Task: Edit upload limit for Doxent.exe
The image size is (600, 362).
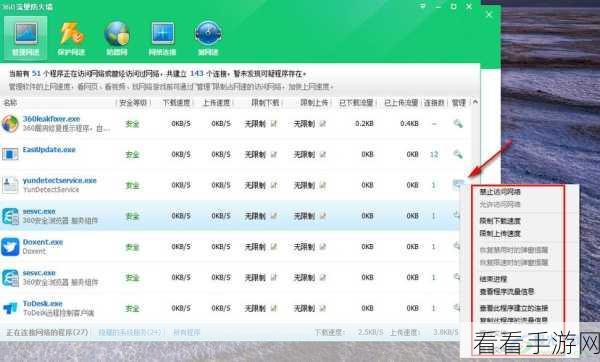Action: pos(323,247)
